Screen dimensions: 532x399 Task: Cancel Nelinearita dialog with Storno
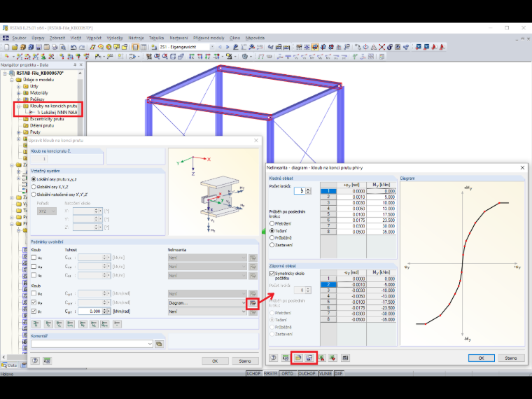tap(510, 358)
